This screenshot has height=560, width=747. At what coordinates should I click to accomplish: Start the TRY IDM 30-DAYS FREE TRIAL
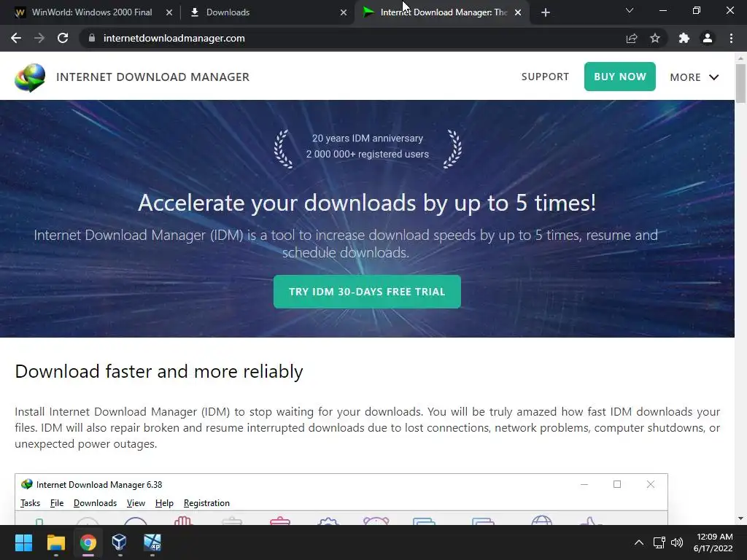367,292
